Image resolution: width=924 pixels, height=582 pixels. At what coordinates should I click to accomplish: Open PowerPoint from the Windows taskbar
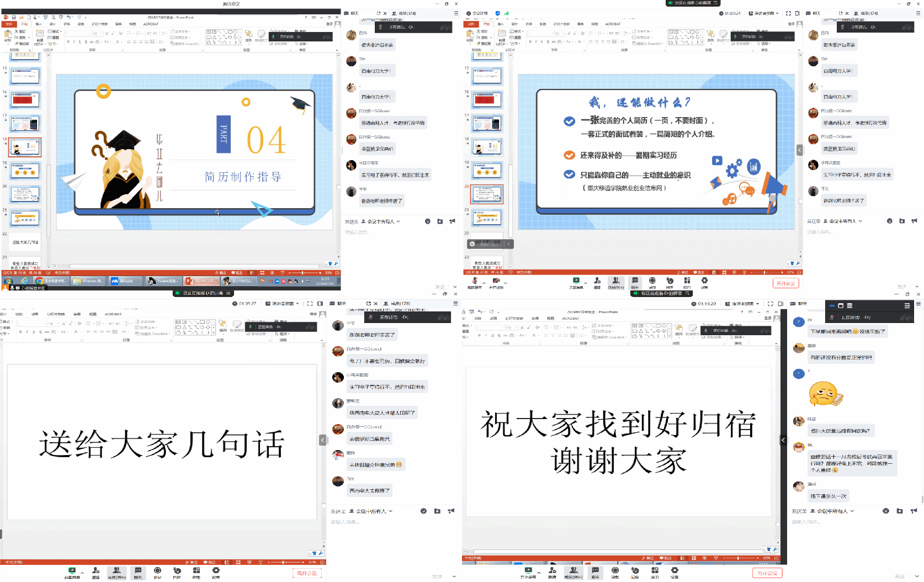201,281
